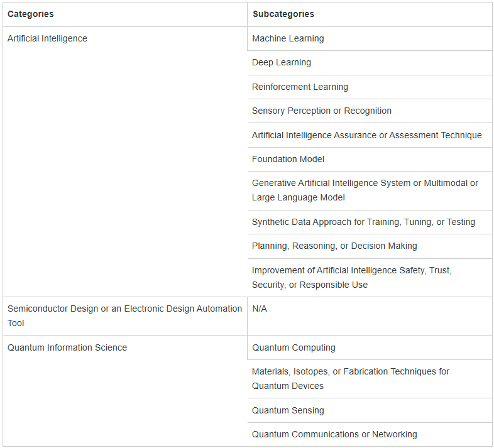Click Quantum Communications or Networking cell
The image size is (494, 448).
coord(334,434)
